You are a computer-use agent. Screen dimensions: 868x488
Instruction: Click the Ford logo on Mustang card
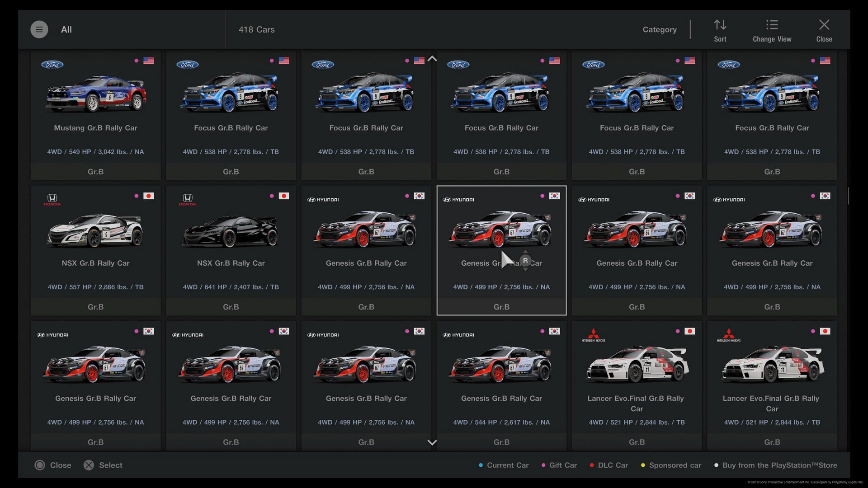point(52,64)
